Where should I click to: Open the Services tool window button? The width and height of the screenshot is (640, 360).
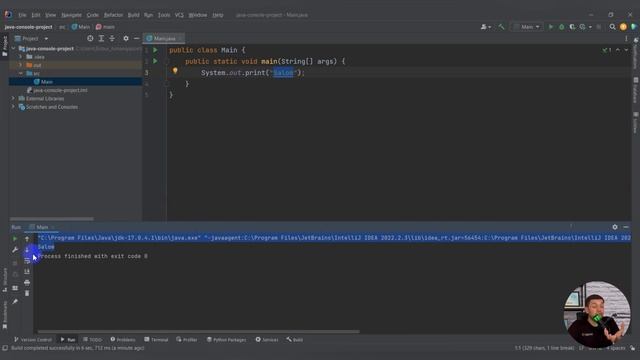point(267,340)
